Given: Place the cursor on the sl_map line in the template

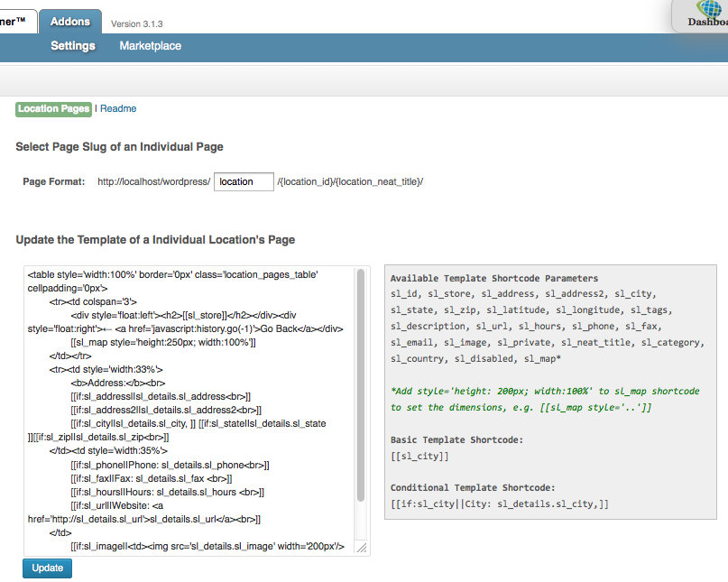Looking at the screenshot, I should pos(162,343).
